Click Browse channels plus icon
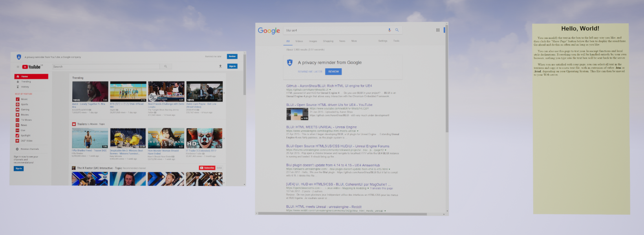This screenshot has width=644, height=235. tap(17, 149)
